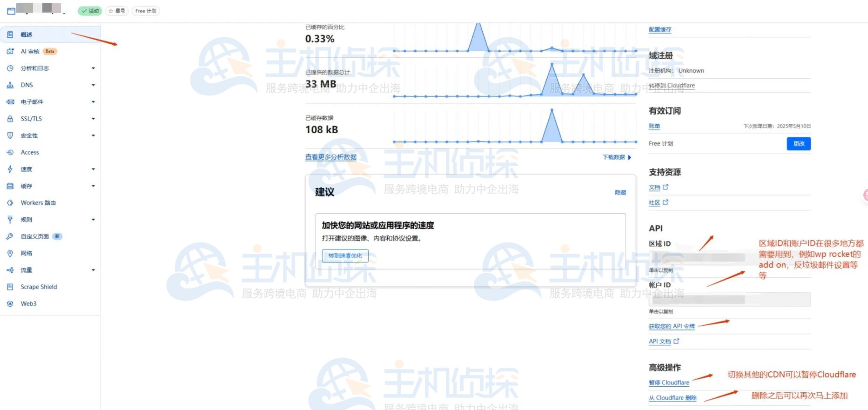The image size is (868, 410).
Task: Click the 获取您的 API 令牌 link
Action: (672, 326)
